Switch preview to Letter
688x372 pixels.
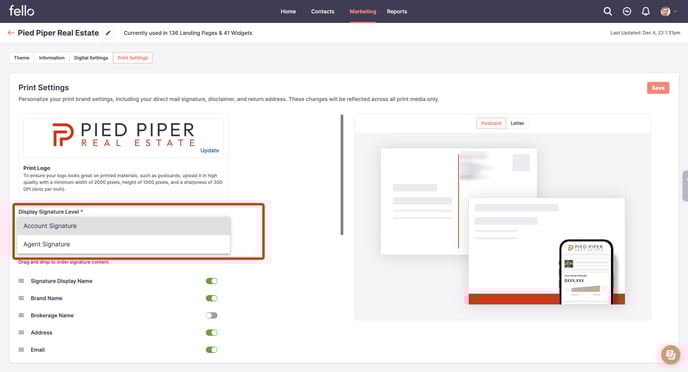pos(517,123)
